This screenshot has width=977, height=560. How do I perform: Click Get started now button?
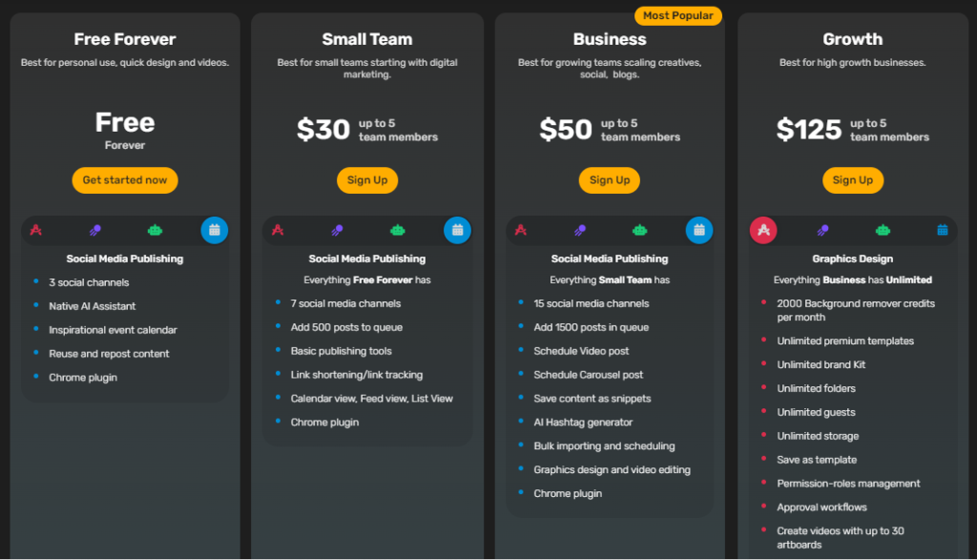[125, 180]
